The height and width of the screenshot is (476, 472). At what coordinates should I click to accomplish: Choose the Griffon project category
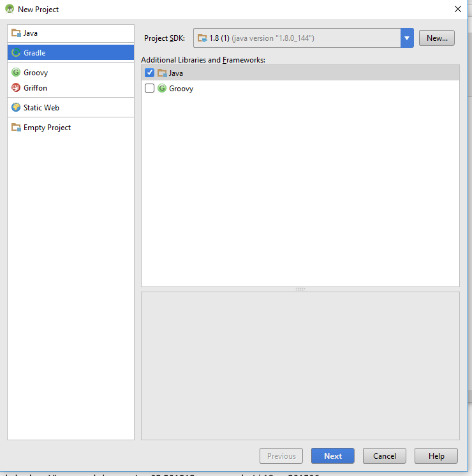[71, 87]
